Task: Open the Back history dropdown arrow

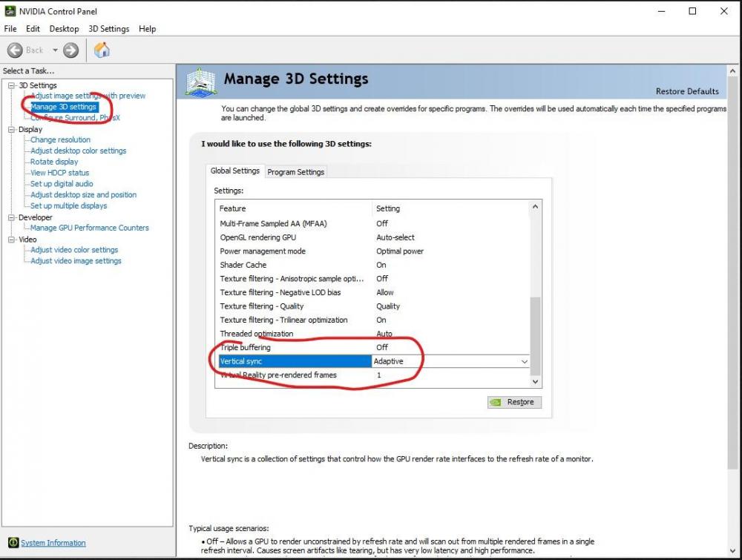Action: (x=56, y=50)
